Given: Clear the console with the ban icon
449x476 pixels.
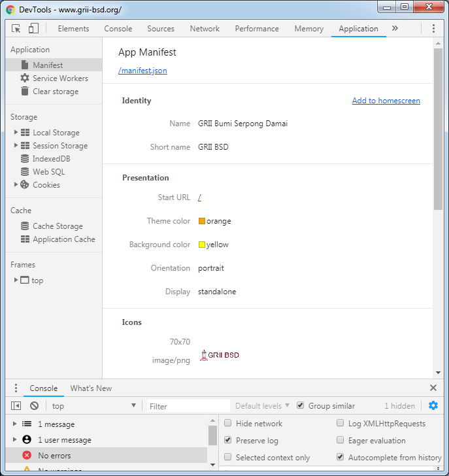Looking at the screenshot, I should 34,405.
